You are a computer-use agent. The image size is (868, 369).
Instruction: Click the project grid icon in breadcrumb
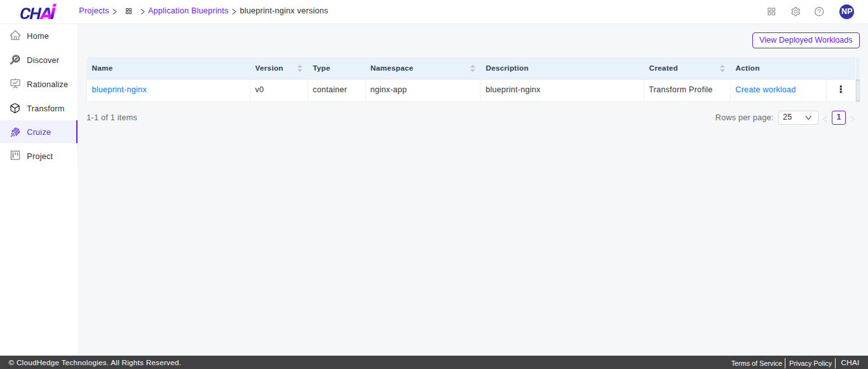(128, 11)
